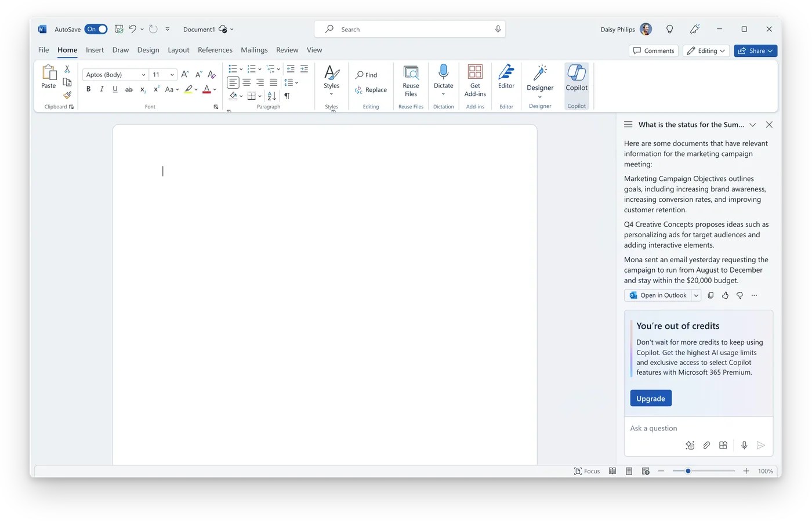Toggle italic formatting
The height and width of the screenshot is (521, 812).
click(101, 89)
